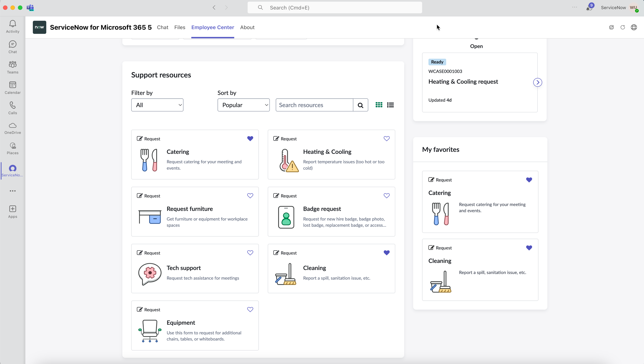Click the search resources magnifier button
This screenshot has height=364, width=644.
360,105
